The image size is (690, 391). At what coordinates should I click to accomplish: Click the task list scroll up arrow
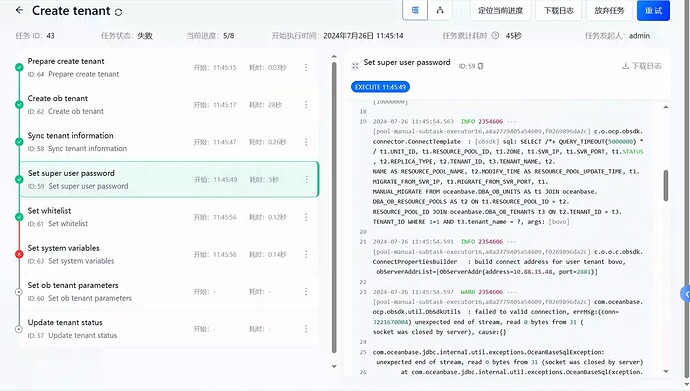point(334,57)
